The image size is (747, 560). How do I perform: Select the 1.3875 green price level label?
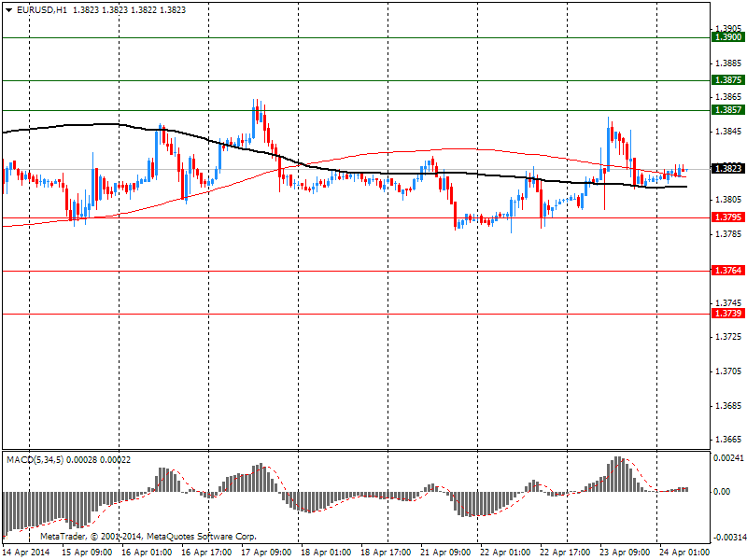728,80
